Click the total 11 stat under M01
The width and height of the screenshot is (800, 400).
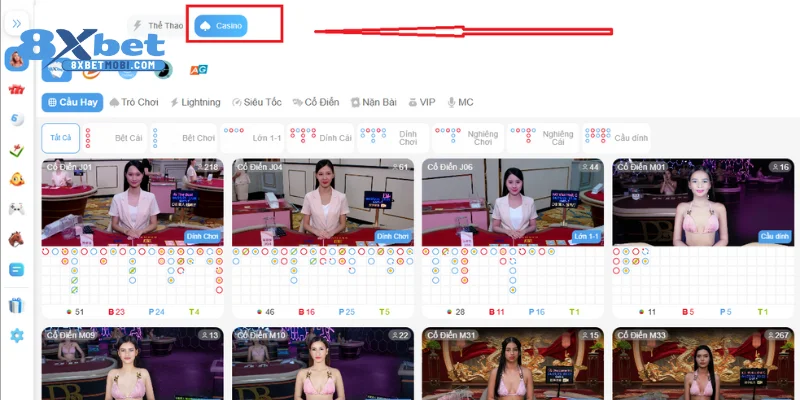[x=646, y=312]
